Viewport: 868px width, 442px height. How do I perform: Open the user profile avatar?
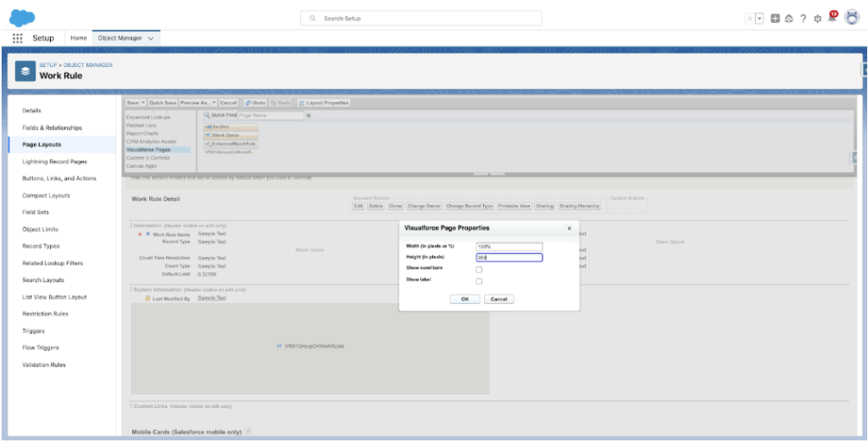851,18
